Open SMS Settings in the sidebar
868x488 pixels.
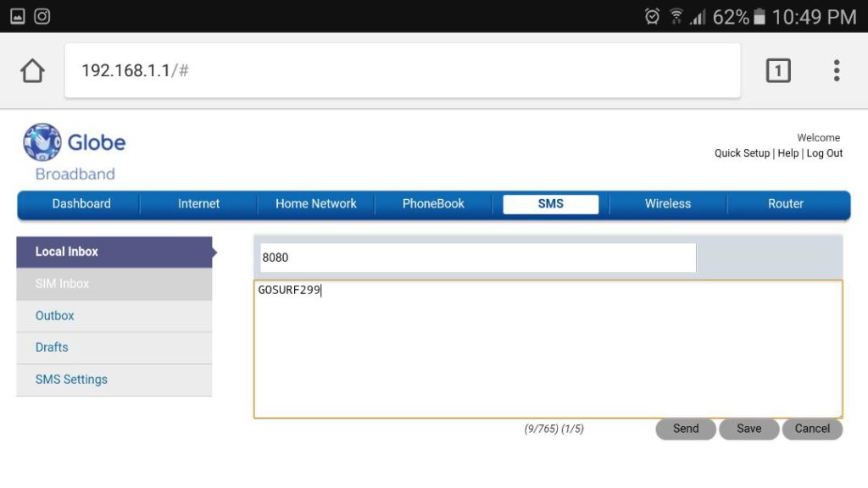(x=114, y=380)
